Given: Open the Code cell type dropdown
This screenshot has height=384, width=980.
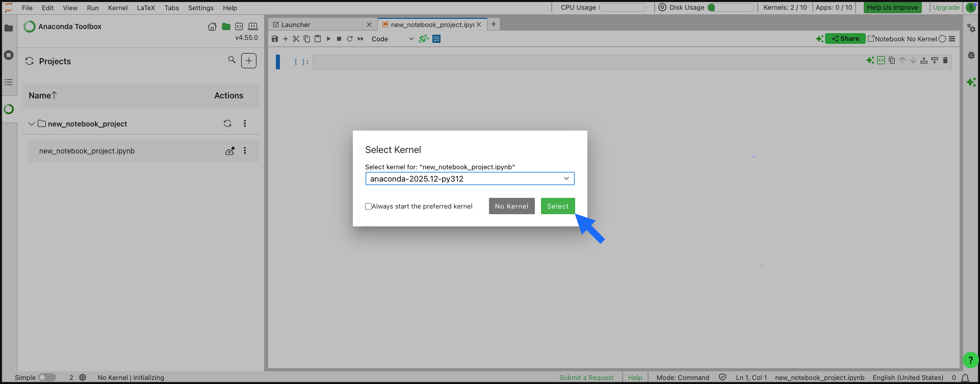Looking at the screenshot, I should click(392, 39).
